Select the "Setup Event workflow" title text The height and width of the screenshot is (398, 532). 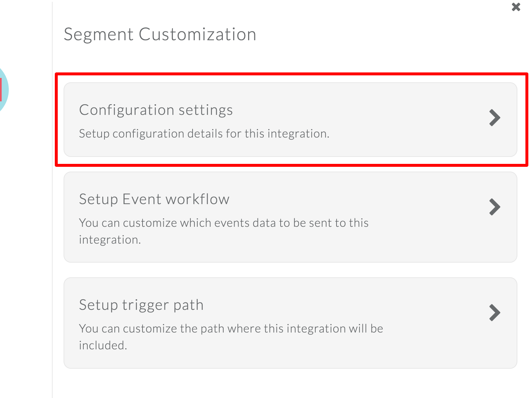(154, 199)
